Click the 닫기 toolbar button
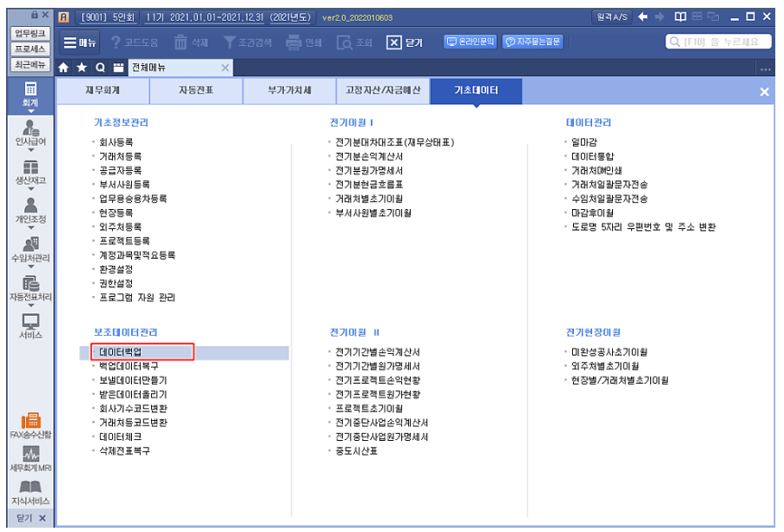 [405, 43]
